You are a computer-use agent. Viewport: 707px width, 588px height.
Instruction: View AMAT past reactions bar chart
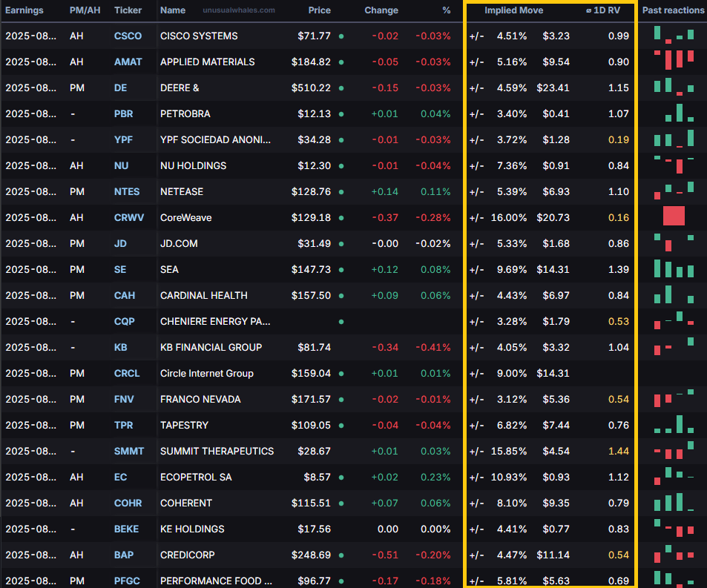[674, 59]
